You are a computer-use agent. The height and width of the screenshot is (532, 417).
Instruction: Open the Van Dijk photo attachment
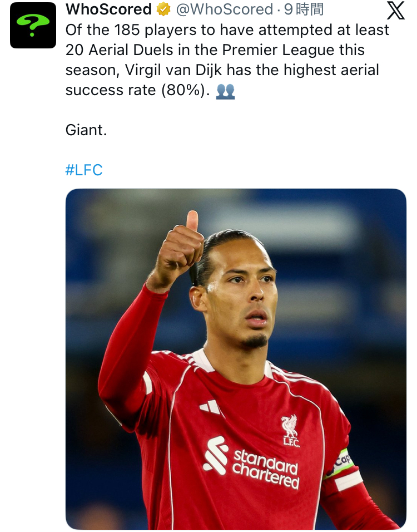(x=236, y=359)
